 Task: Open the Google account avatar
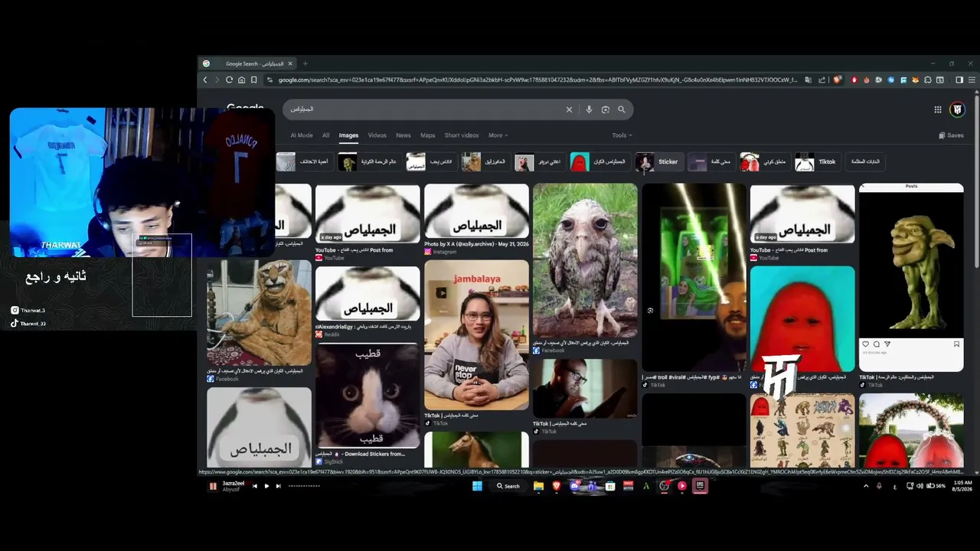coord(957,109)
